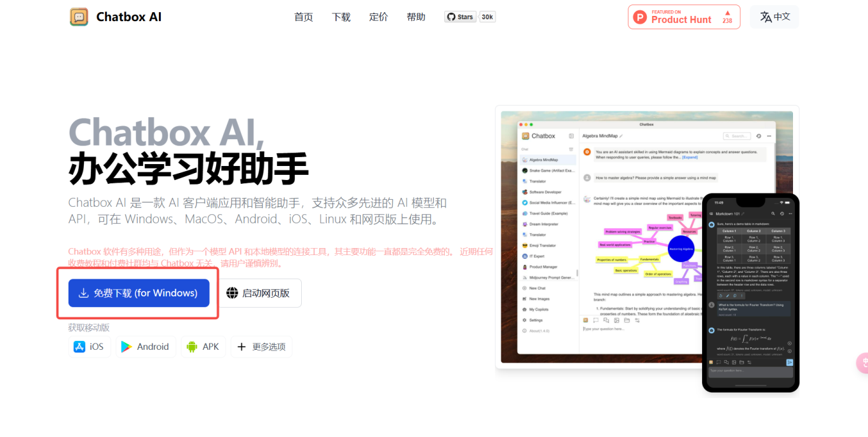Click the globe icon beside 启动网页版
868x437 pixels.
click(x=233, y=293)
